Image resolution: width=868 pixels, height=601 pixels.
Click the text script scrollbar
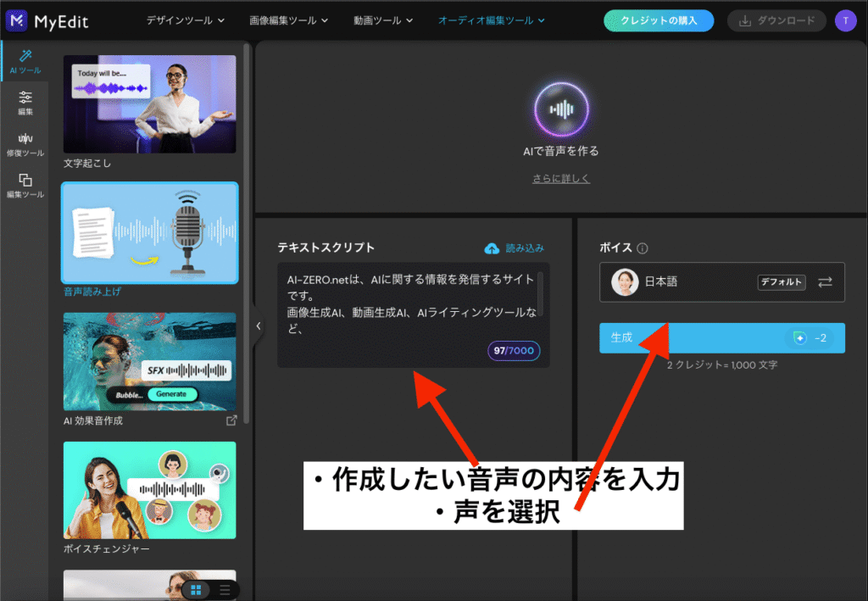pos(540,293)
